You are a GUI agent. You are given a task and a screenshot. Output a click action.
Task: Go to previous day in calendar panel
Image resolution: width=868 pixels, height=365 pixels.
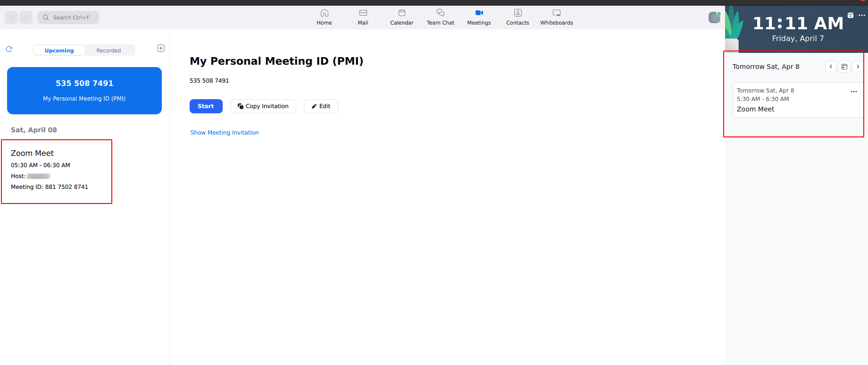[831, 67]
